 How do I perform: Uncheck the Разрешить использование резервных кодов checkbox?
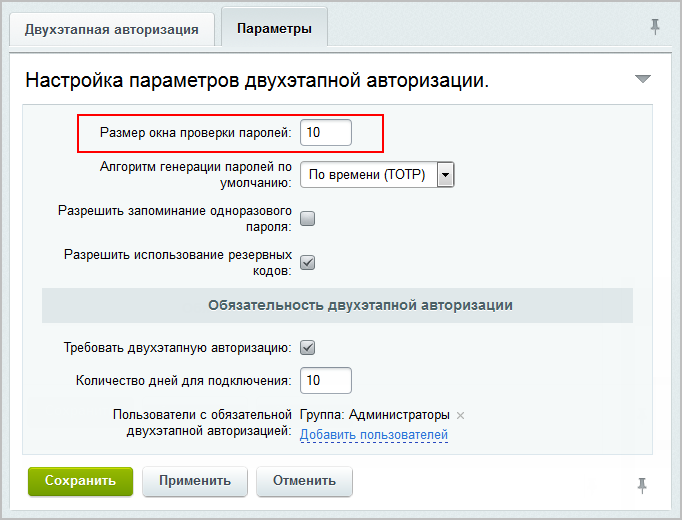tap(308, 263)
